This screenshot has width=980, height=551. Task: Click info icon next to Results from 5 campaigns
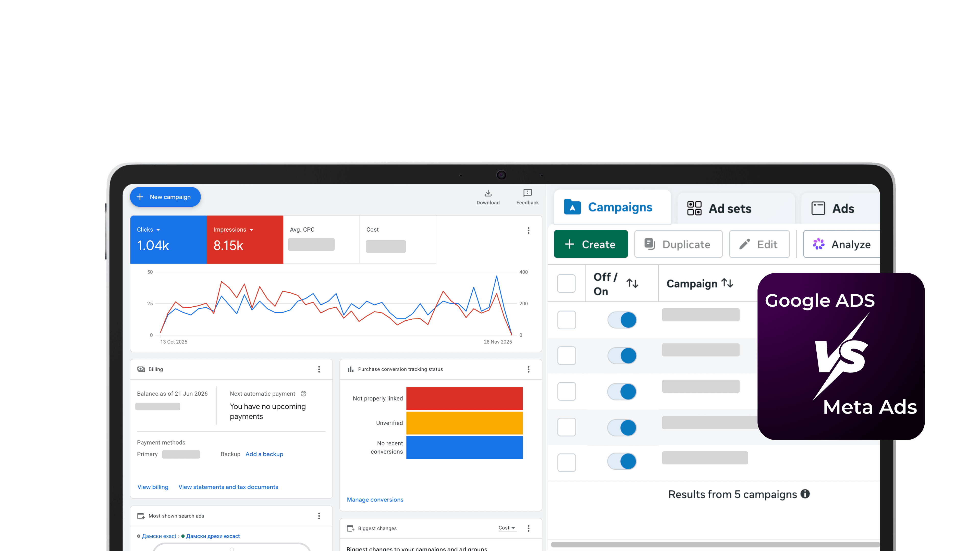coord(805,494)
